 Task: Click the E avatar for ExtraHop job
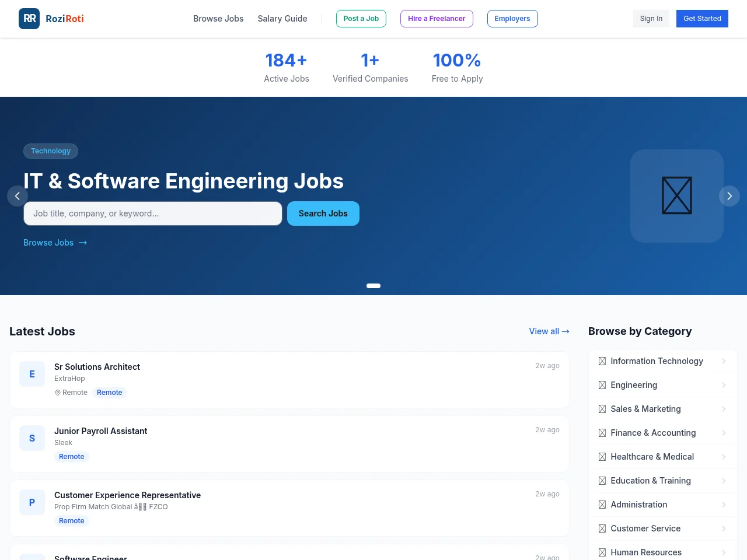32,374
